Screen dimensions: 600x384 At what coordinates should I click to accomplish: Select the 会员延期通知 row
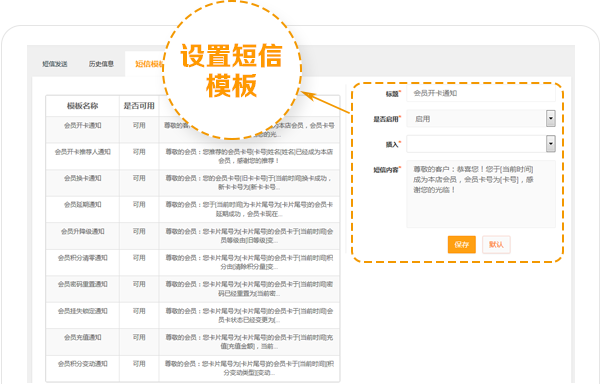192,209
